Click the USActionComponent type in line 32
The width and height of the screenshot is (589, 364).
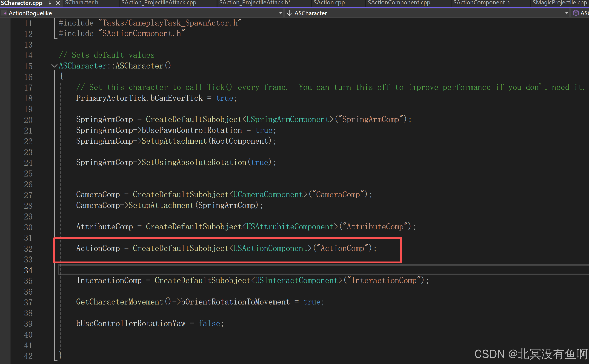(270, 248)
